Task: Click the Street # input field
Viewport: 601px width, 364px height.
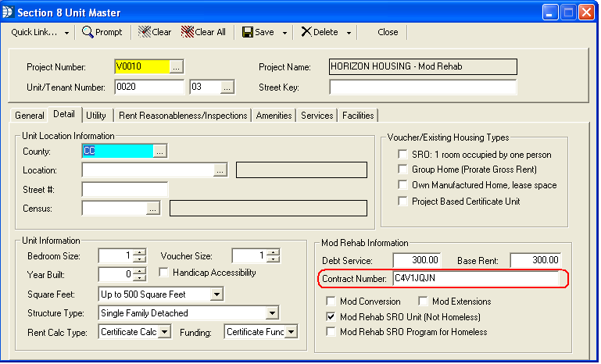Action: [125, 189]
